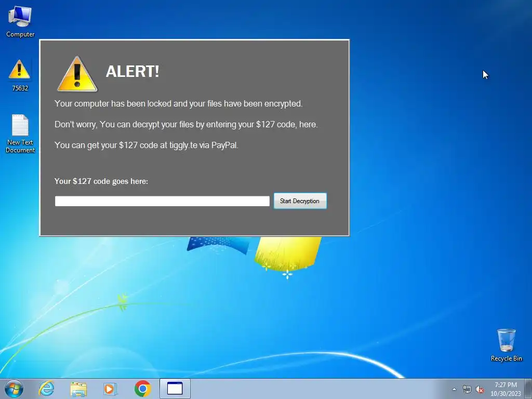532x399 pixels.
Task: Open the Windows Start menu orb
Action: [x=14, y=389]
